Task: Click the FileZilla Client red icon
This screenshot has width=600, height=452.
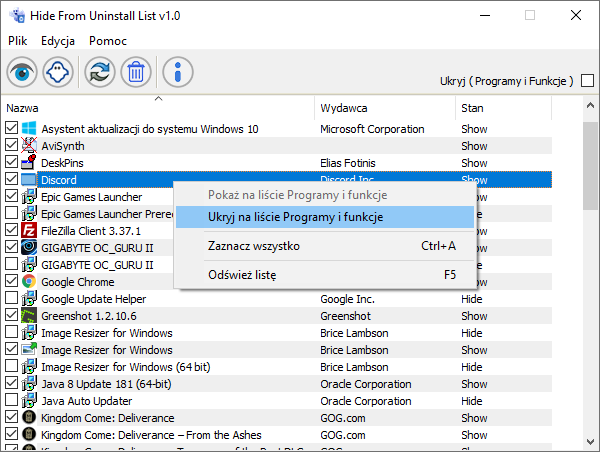Action: pyautogui.click(x=29, y=230)
